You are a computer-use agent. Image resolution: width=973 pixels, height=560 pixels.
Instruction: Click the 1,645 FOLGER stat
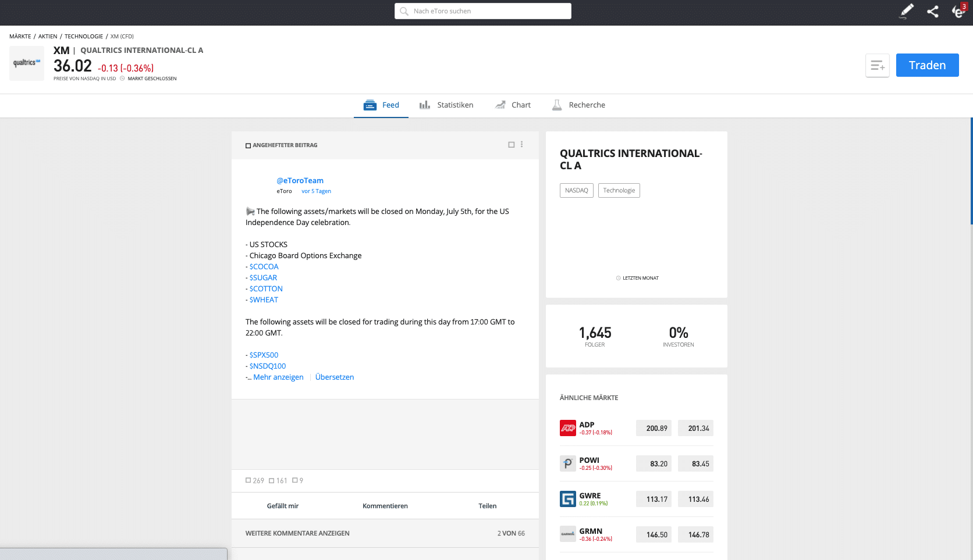595,336
